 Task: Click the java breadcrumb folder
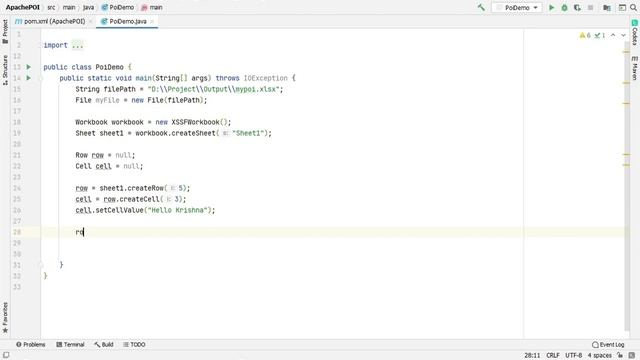[x=88, y=7]
